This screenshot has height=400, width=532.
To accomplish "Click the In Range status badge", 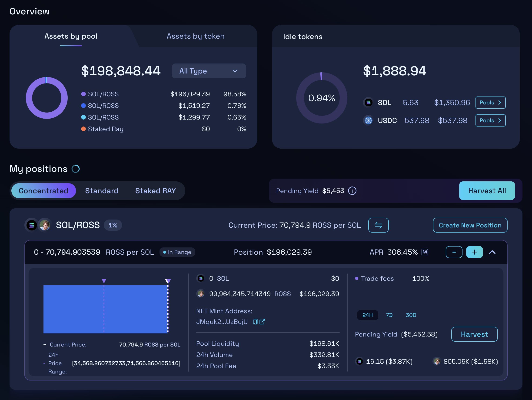I will [x=177, y=252].
